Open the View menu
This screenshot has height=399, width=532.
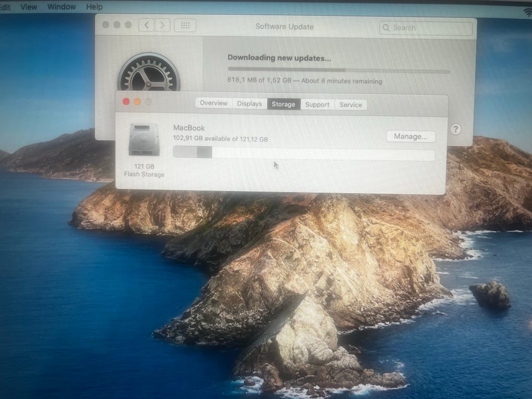pyautogui.click(x=28, y=7)
